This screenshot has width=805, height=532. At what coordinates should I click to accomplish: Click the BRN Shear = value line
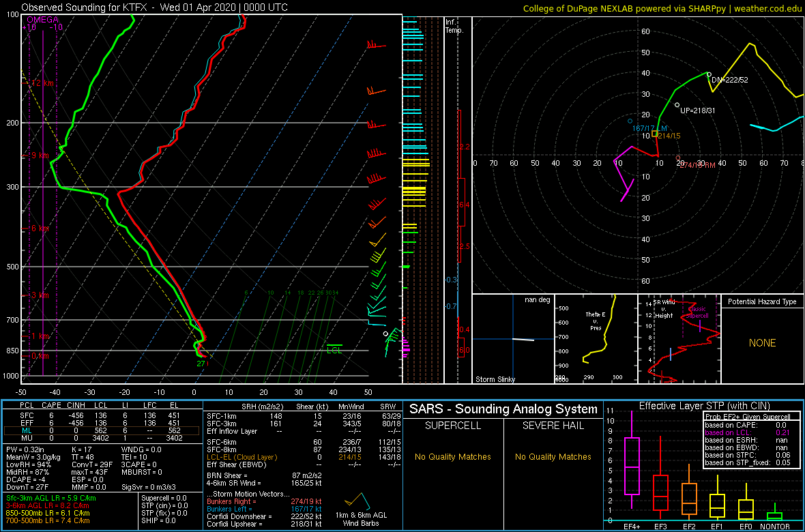265,475
